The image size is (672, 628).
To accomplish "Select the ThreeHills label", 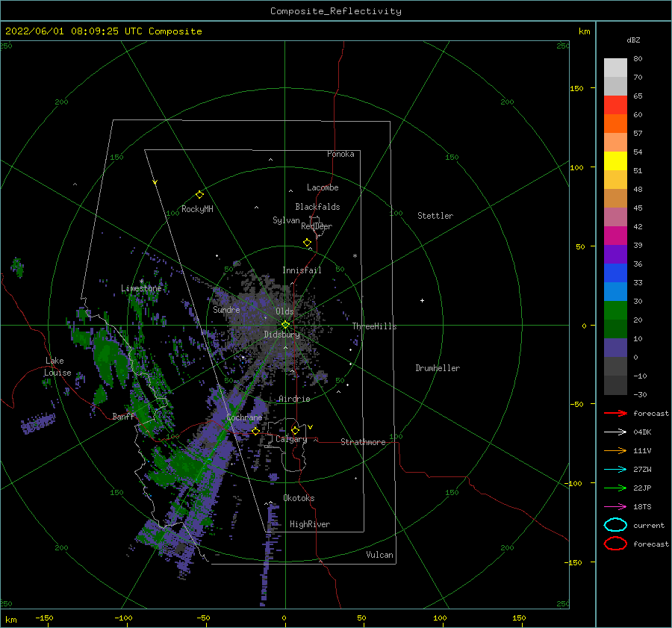I will pos(374,326).
